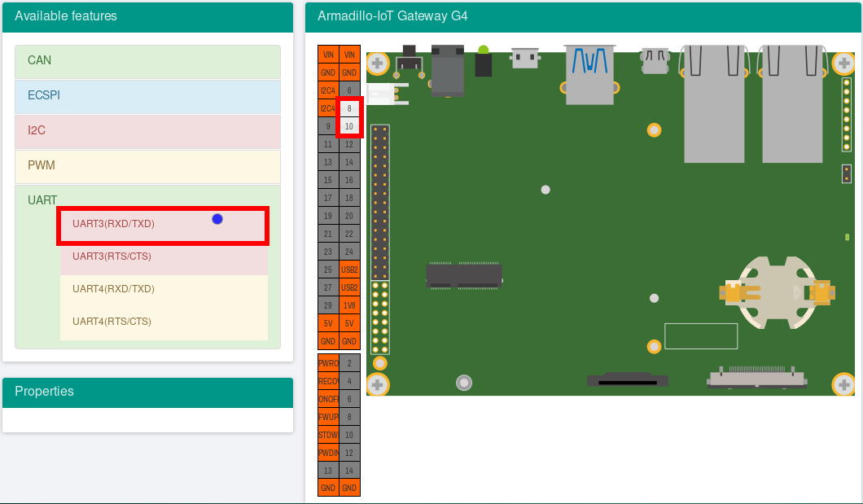Collapse the UART feature group
This screenshot has width=863, height=504.
coord(42,199)
